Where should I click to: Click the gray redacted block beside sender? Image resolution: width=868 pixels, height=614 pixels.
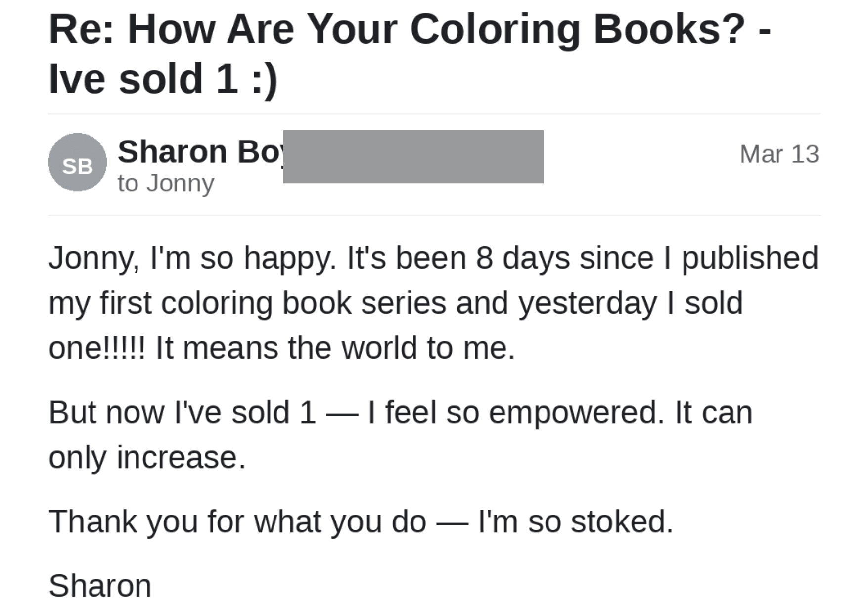pyautogui.click(x=413, y=156)
